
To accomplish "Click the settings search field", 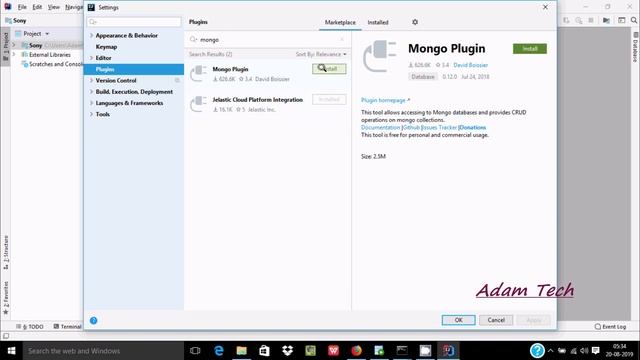I will (134, 22).
